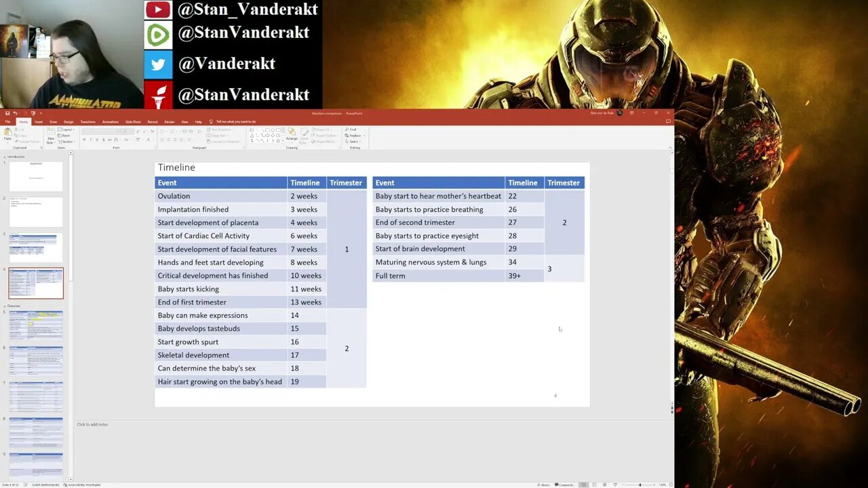
Task: Click the Dutch (Netherlands) language indicator
Action: click(x=45, y=485)
